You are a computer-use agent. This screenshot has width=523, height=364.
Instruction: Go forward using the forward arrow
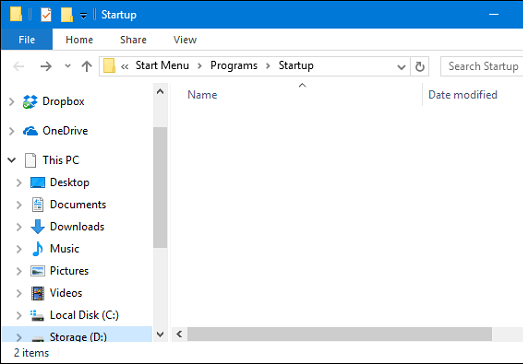(x=46, y=66)
